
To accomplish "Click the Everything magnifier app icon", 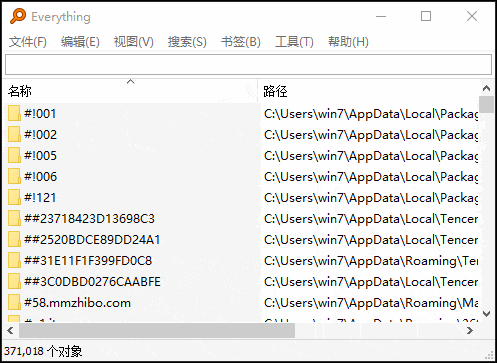I will (18, 16).
